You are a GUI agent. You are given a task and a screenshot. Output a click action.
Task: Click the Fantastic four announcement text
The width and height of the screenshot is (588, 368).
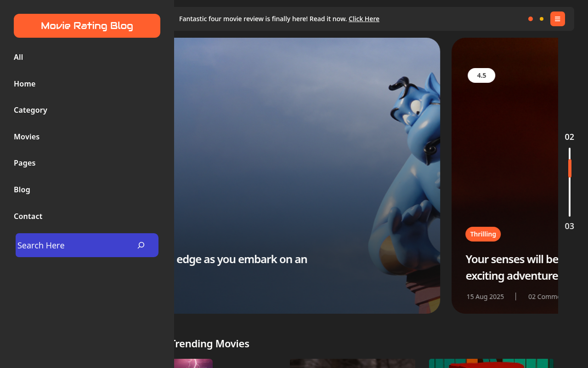point(263,19)
